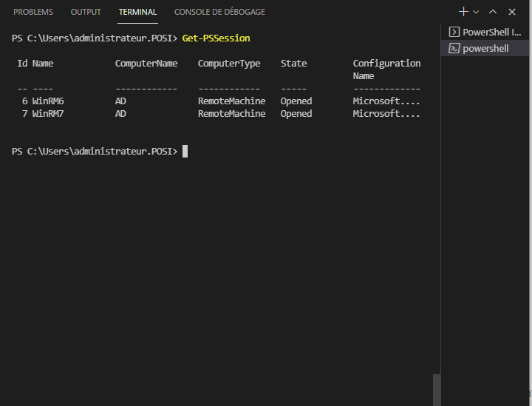Viewport: 532px width, 406px height.
Task: Click the Get-PSSession command text
Action: click(216, 38)
